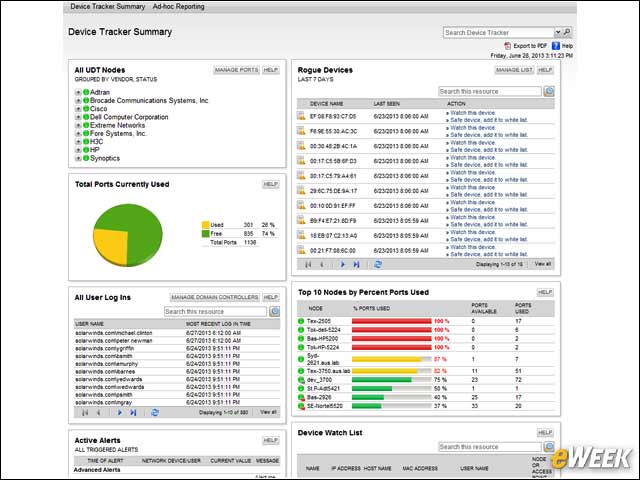This screenshot has height=480, width=640.
Task: Click the ports usage pie chart
Action: click(x=128, y=235)
